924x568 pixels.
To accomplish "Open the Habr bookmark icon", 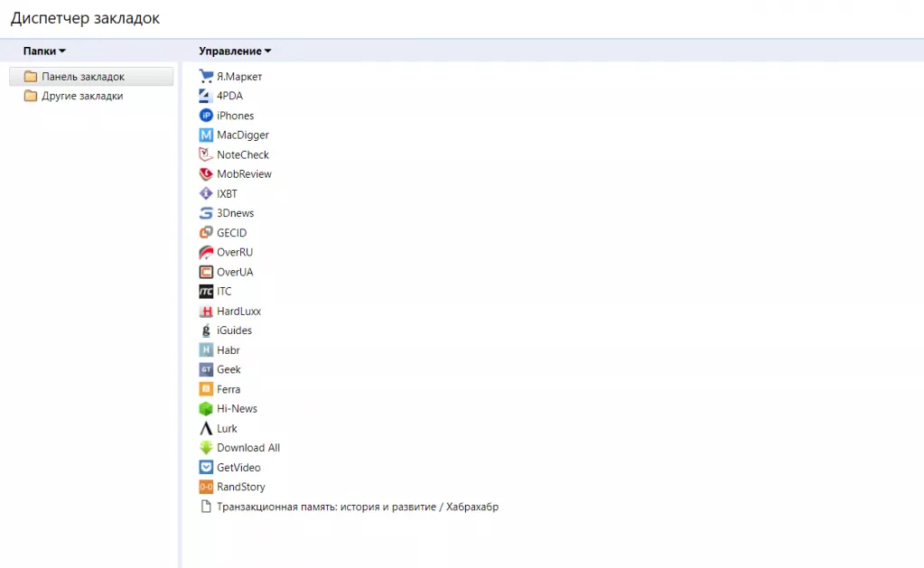I will (x=205, y=349).
